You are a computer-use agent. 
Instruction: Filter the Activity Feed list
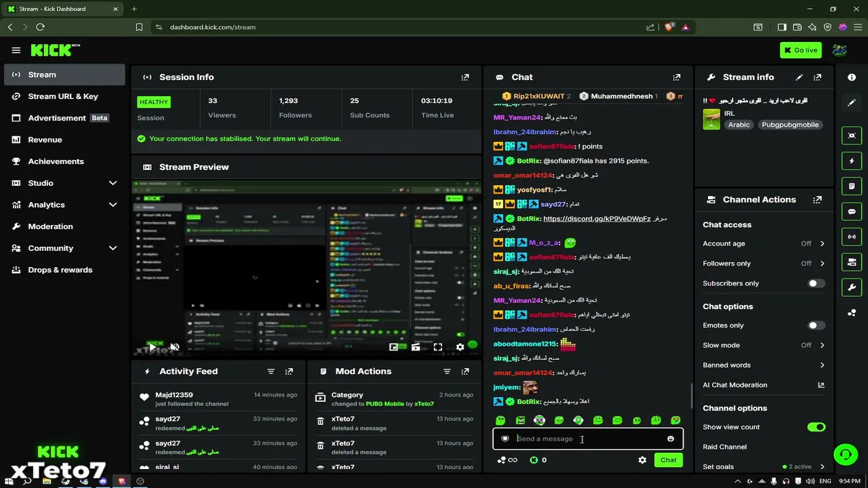coord(271,371)
